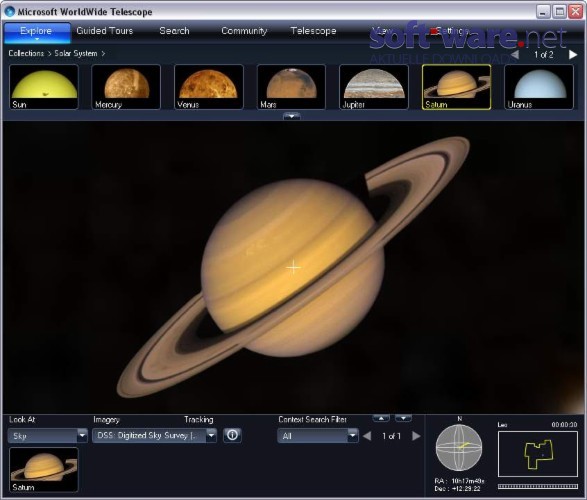Click the field of view zoom bar
This screenshot has width=587, height=500.
point(538,487)
